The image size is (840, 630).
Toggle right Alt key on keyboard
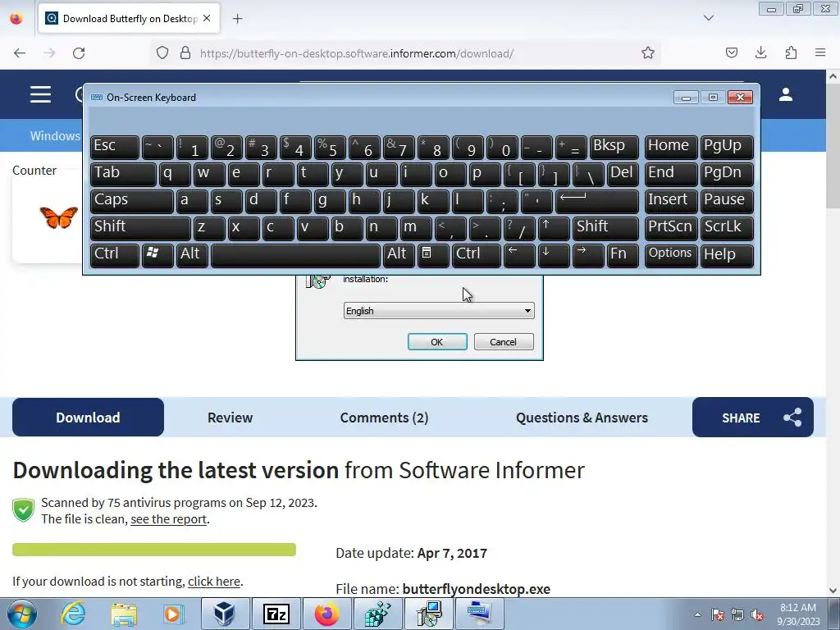tap(399, 254)
